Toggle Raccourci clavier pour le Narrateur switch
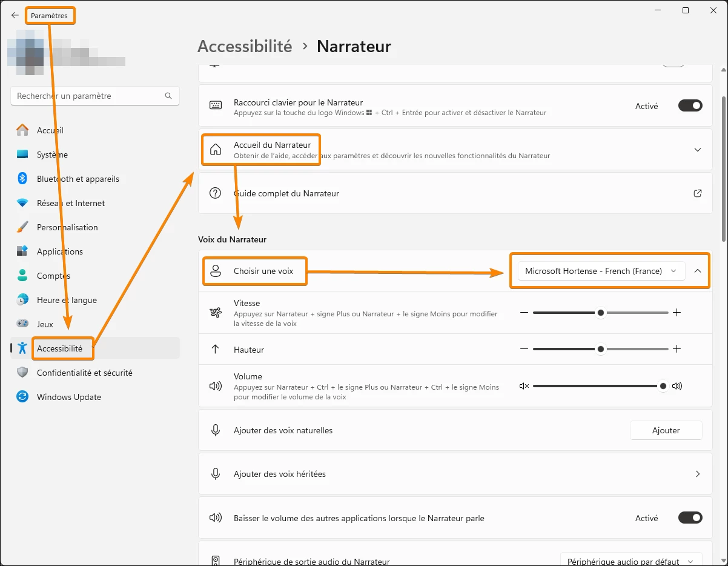Screen dimensions: 728x566 (x=690, y=106)
